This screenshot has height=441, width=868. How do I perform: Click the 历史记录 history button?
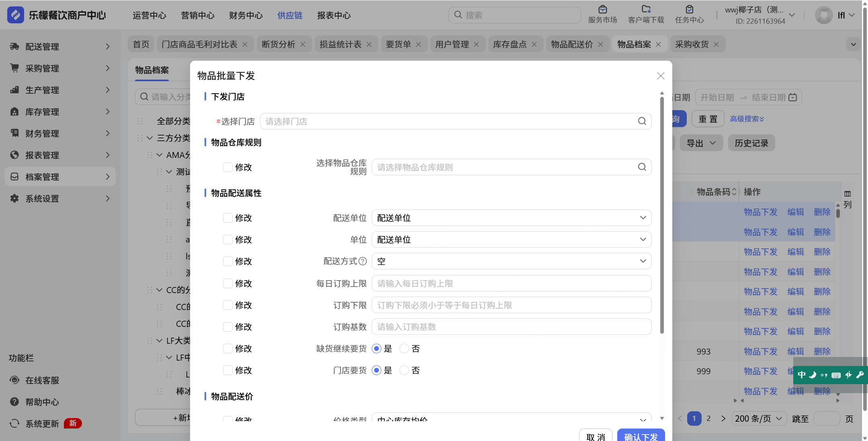[751, 143]
